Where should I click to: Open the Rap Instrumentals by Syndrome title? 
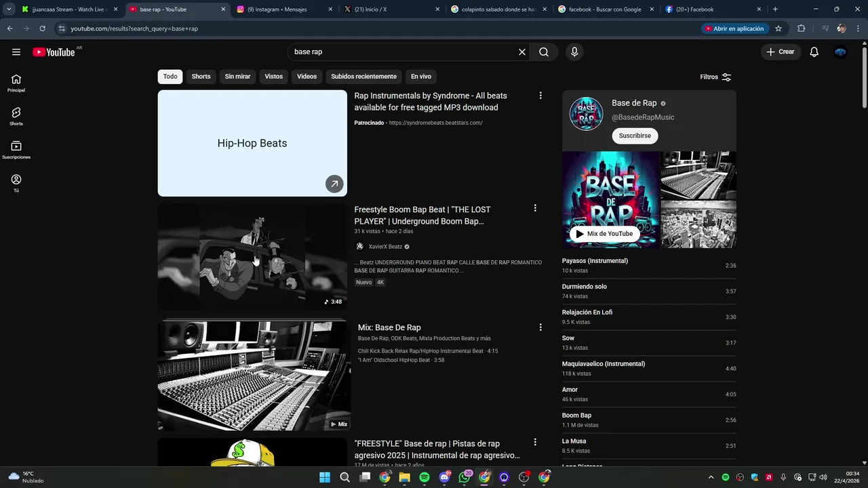click(431, 102)
